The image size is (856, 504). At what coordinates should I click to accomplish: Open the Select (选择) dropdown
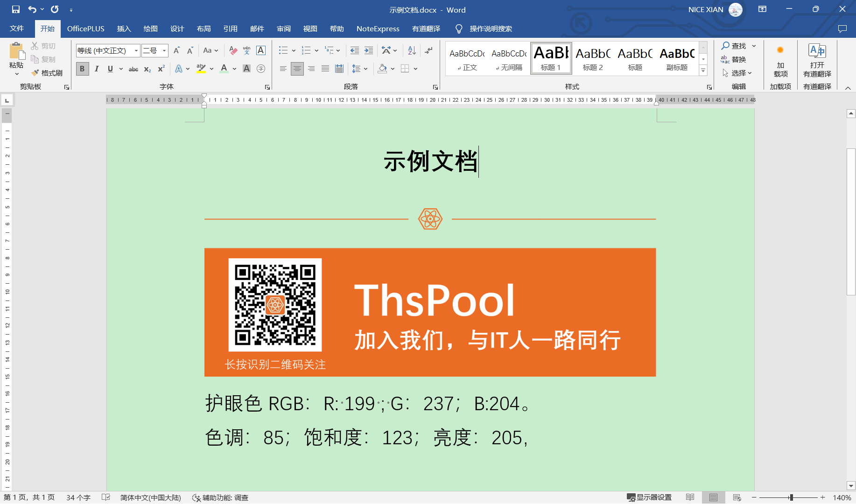[737, 73]
